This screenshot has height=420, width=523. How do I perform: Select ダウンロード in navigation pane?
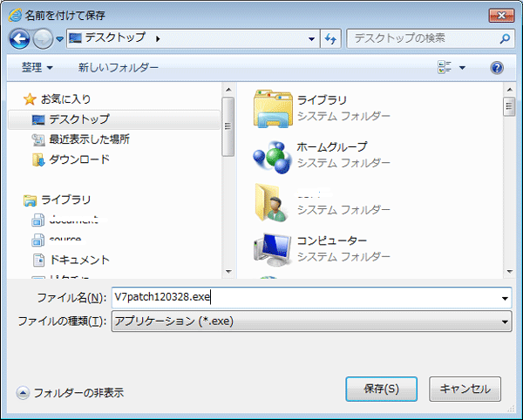tap(79, 159)
